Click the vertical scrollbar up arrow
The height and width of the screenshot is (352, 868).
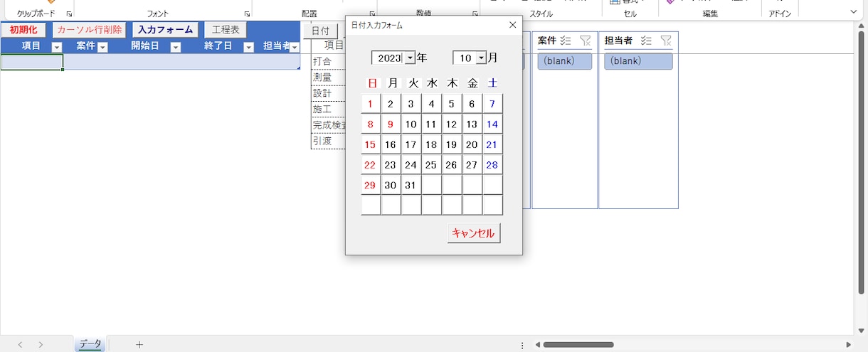[861, 28]
